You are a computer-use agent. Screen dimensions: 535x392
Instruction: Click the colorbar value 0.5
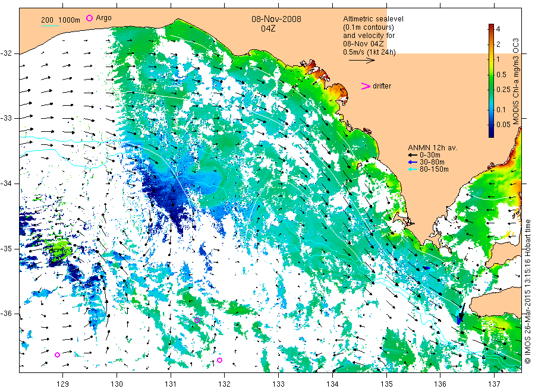[501, 75]
